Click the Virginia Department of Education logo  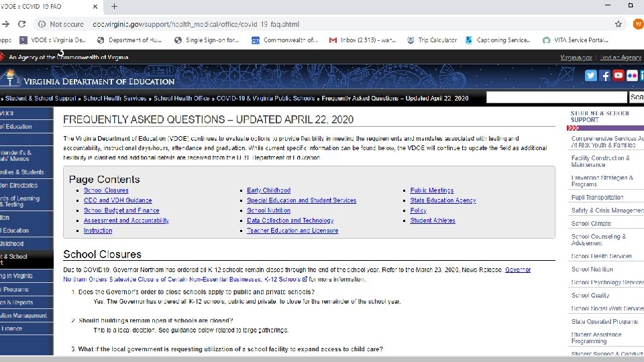click(88, 78)
